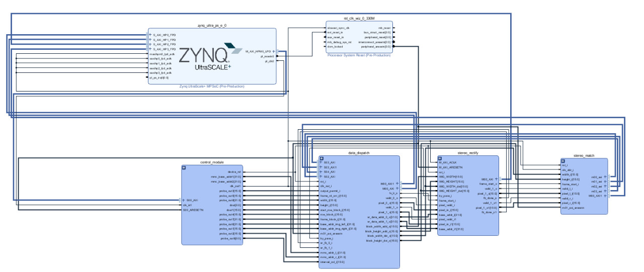Screen dimensions: 644x272
Task: Expand S_AXI_HP0_FPD interface on Zynq block
Action: [150, 35]
